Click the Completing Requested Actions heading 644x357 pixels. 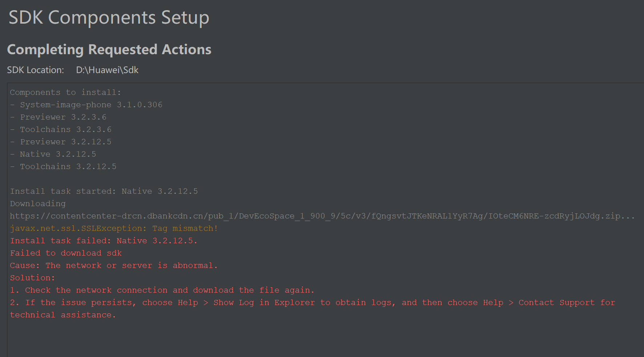[109, 49]
